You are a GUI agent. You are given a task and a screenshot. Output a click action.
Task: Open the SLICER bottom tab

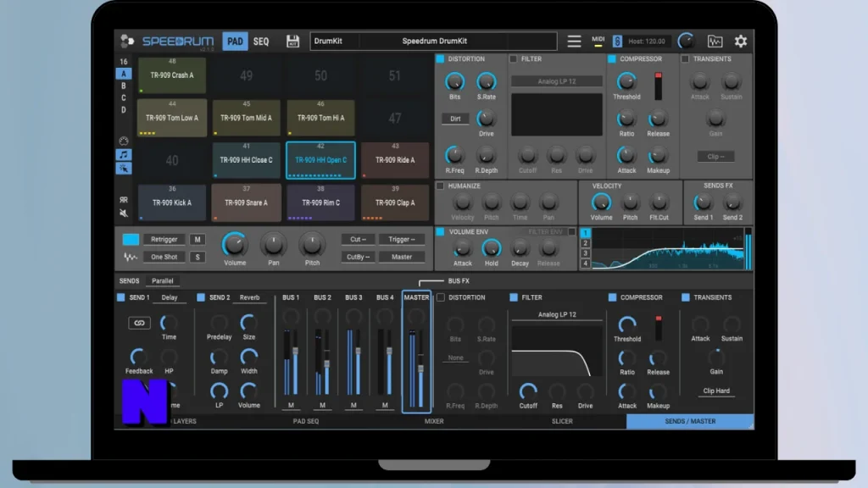[562, 421]
